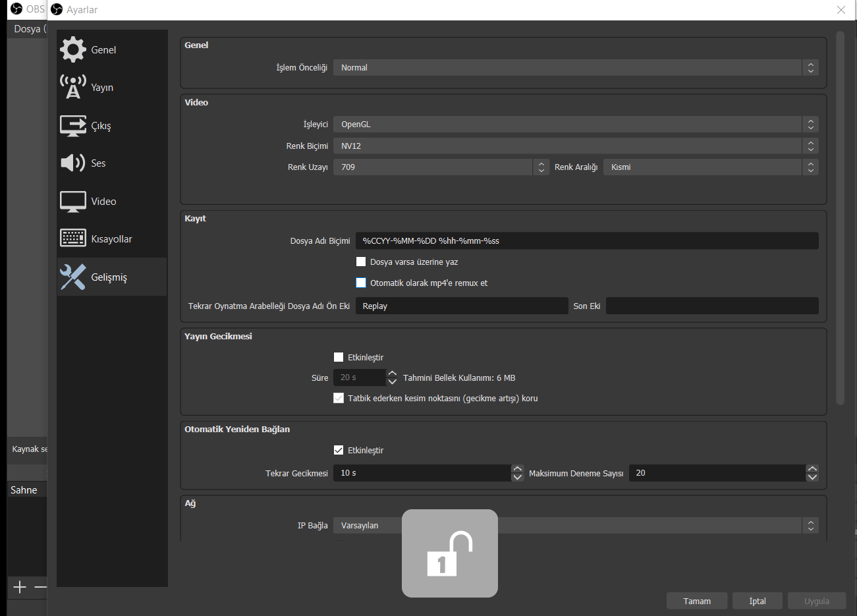The width and height of the screenshot is (857, 616).
Task: Switch to the Yayın settings tab
Action: [102, 88]
